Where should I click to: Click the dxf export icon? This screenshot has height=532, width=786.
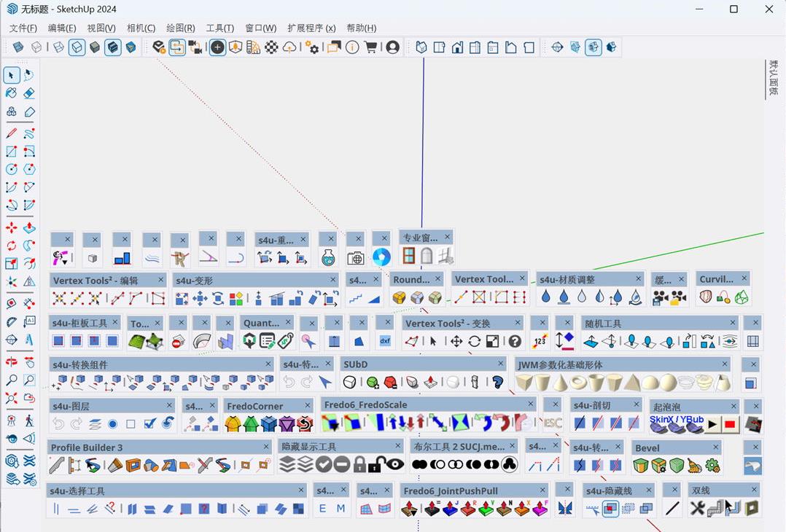385,341
